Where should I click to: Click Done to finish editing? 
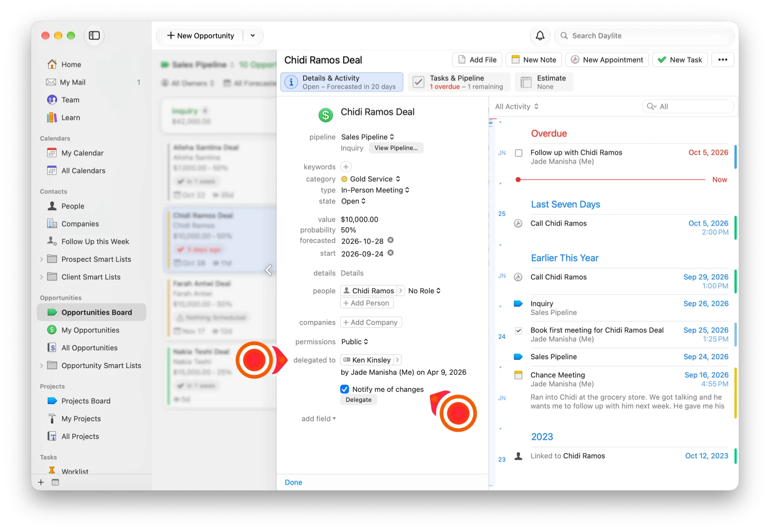(294, 482)
